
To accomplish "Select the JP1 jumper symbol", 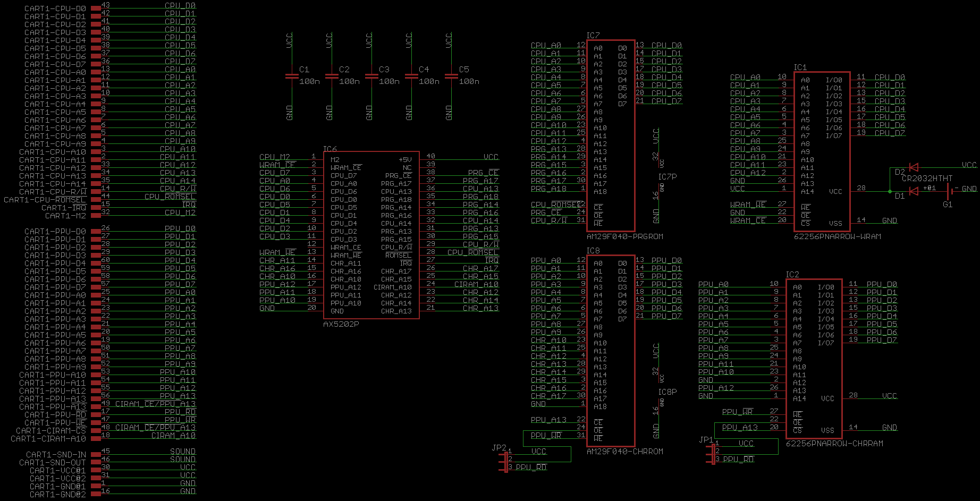I will pos(711,455).
